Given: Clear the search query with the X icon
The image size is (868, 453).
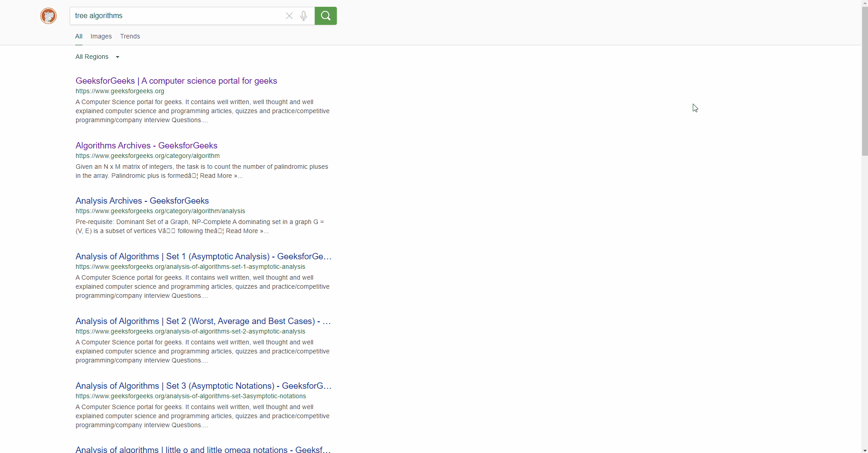Looking at the screenshot, I should [289, 16].
